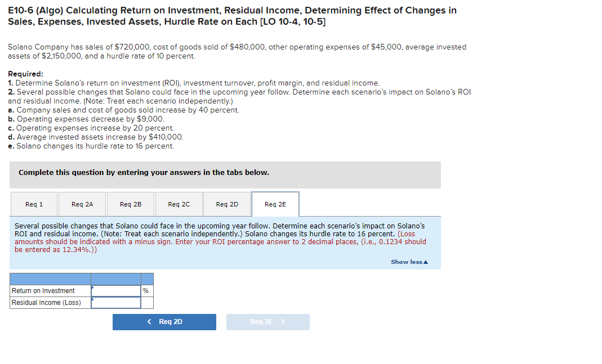The height and width of the screenshot is (364, 602).
Task: Select the Req 2C tab
Action: click(x=179, y=204)
